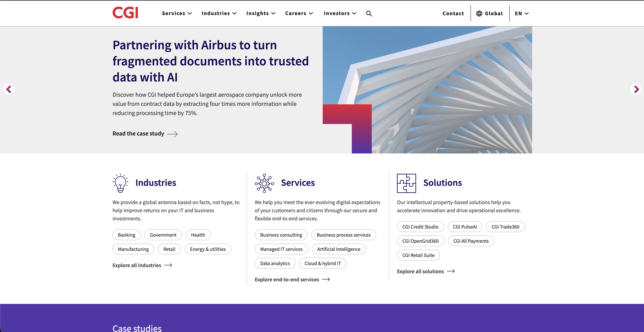Viewport: 644px width, 332px height.
Task: Open the Global region selector
Action: (489, 14)
